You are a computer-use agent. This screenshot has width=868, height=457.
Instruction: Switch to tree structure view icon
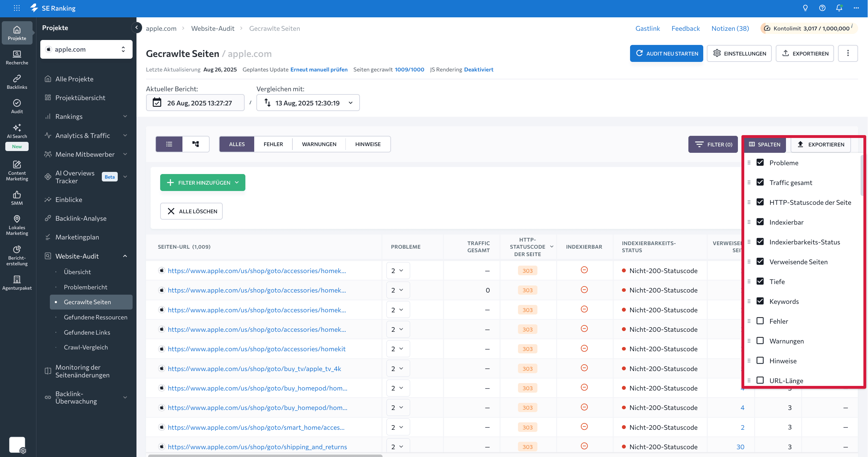pyautogui.click(x=196, y=144)
